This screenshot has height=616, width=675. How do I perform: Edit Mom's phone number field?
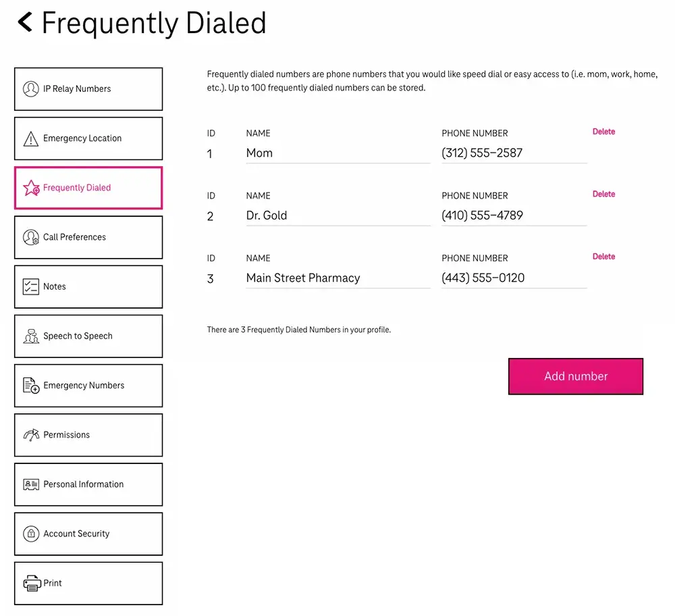pos(513,153)
